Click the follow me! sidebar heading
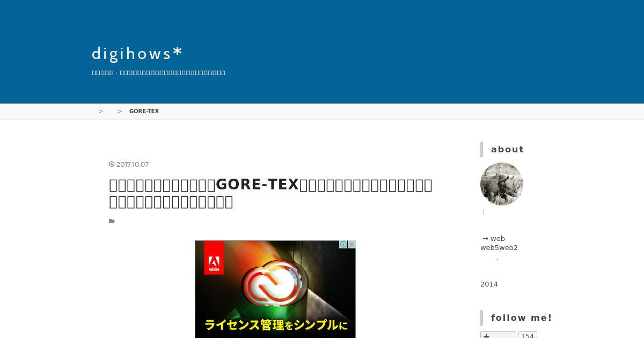Screen dimensions: 644x338 tap(522, 318)
